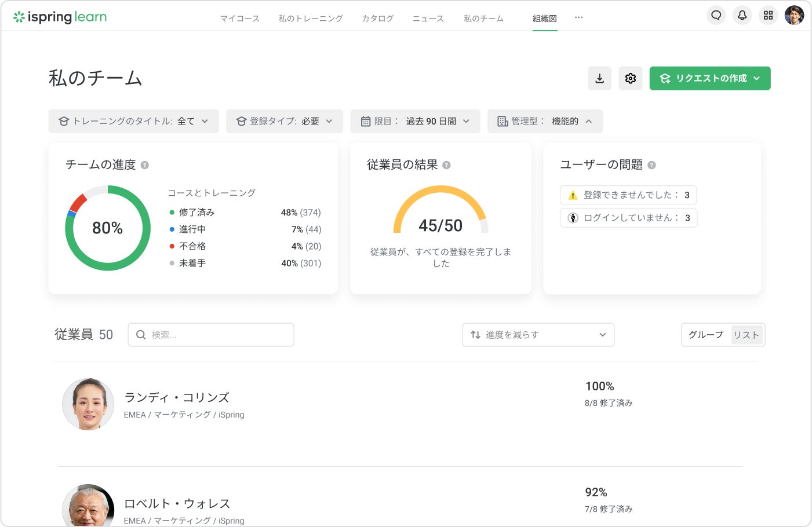Open the 進度を減らす sort dropdown
The height and width of the screenshot is (527, 812).
coord(538,335)
